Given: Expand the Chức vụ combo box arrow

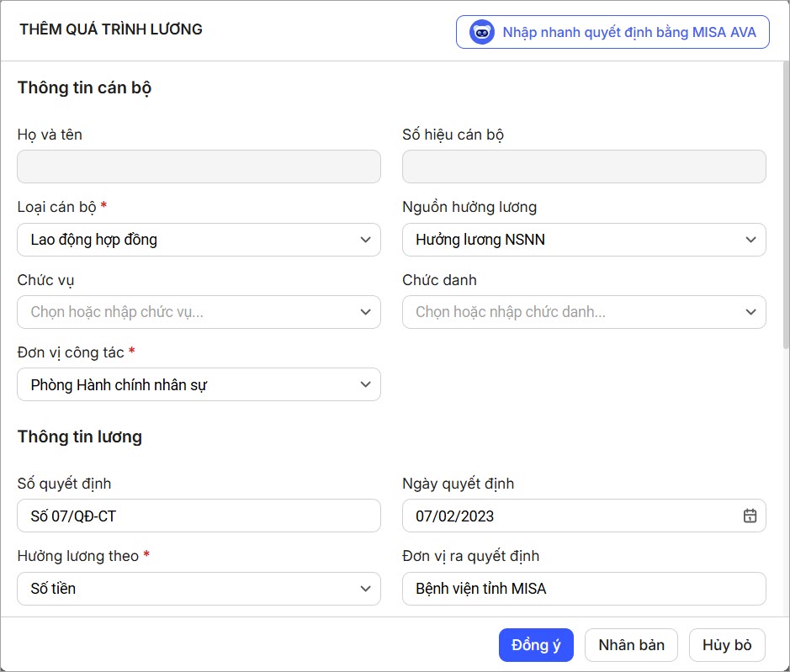Looking at the screenshot, I should coord(365,312).
